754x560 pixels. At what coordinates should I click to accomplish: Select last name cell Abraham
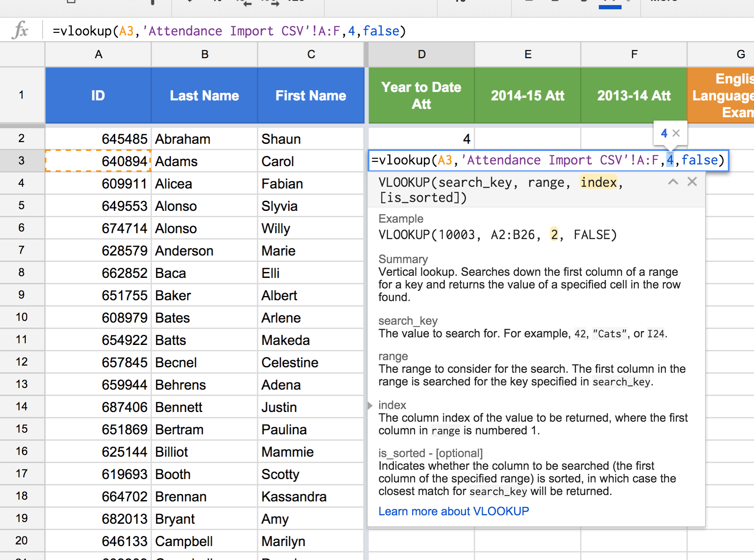pos(205,139)
